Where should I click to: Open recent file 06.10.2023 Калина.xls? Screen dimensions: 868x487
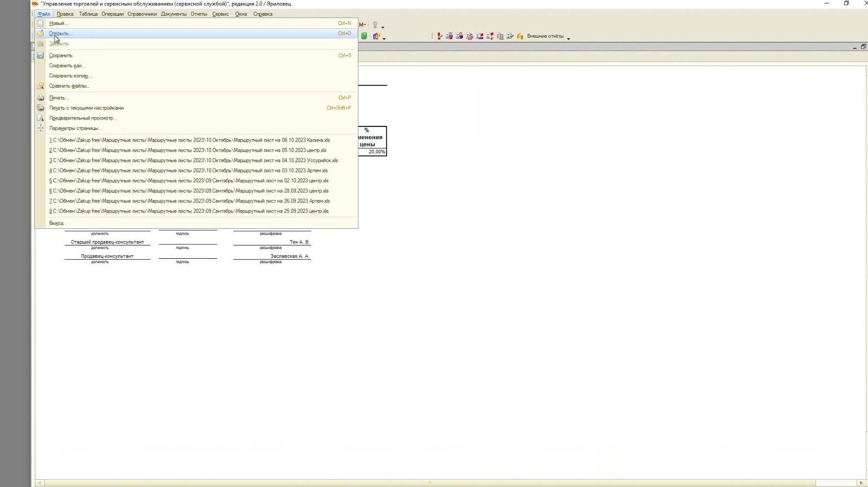pyautogui.click(x=196, y=140)
